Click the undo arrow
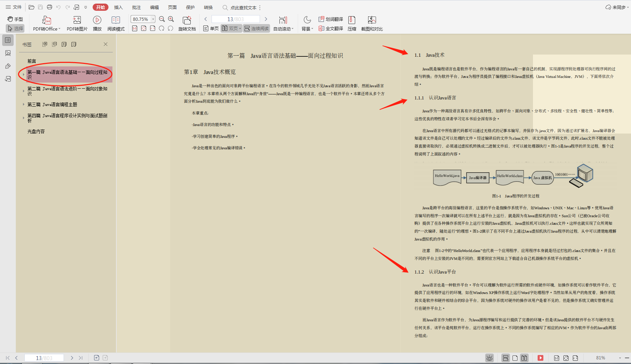 pyautogui.click(x=59, y=7)
